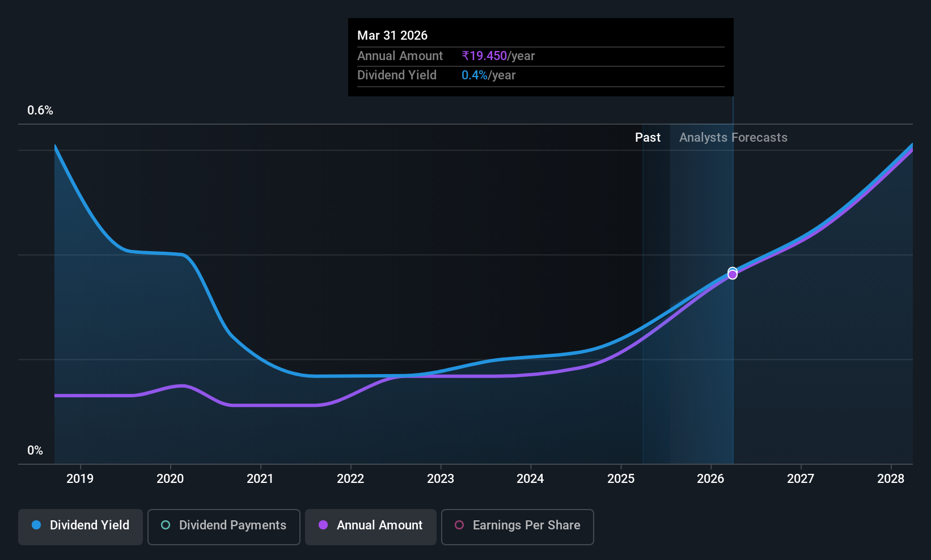Click the 0.6% y-axis label

(x=40, y=111)
